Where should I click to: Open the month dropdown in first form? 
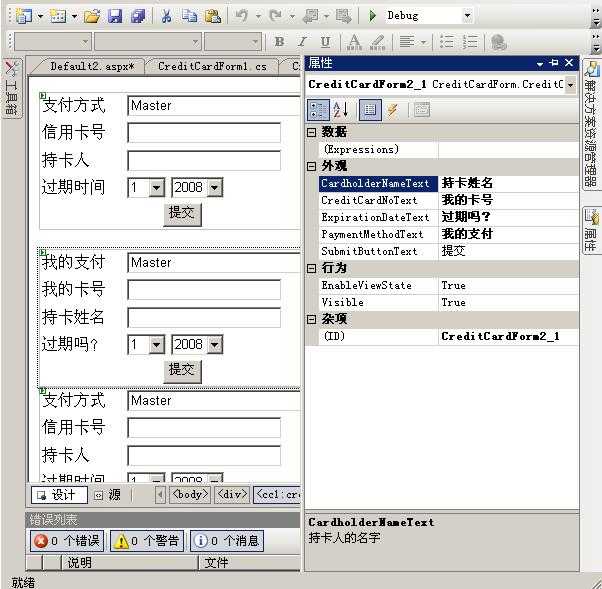[157, 188]
